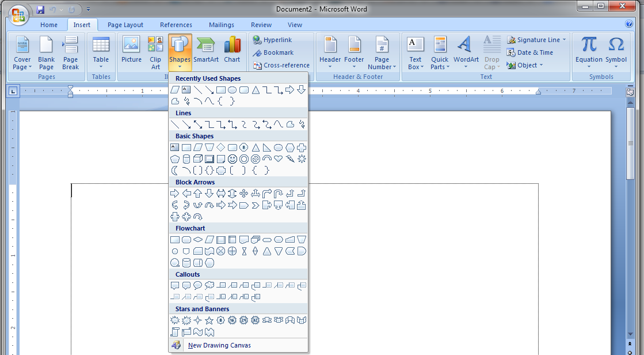
Task: Toggle the View Ruler button above scrollbar
Action: pyautogui.click(x=630, y=92)
